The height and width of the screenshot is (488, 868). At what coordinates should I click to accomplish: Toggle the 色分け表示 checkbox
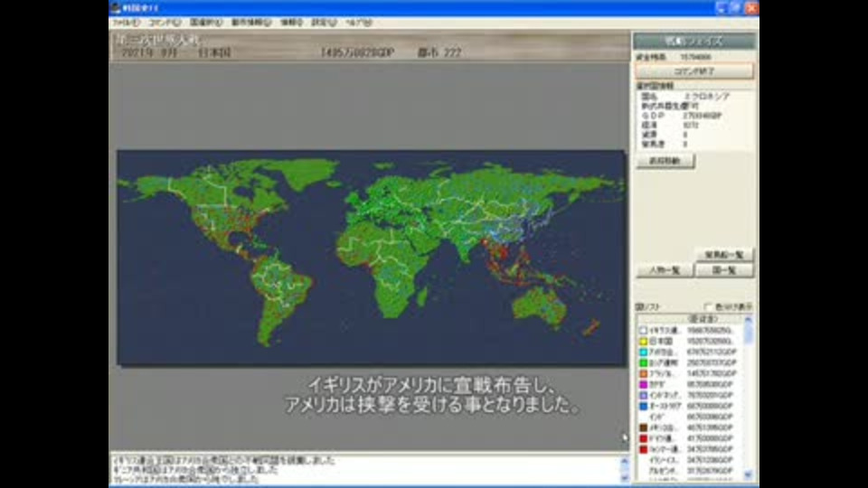click(707, 307)
